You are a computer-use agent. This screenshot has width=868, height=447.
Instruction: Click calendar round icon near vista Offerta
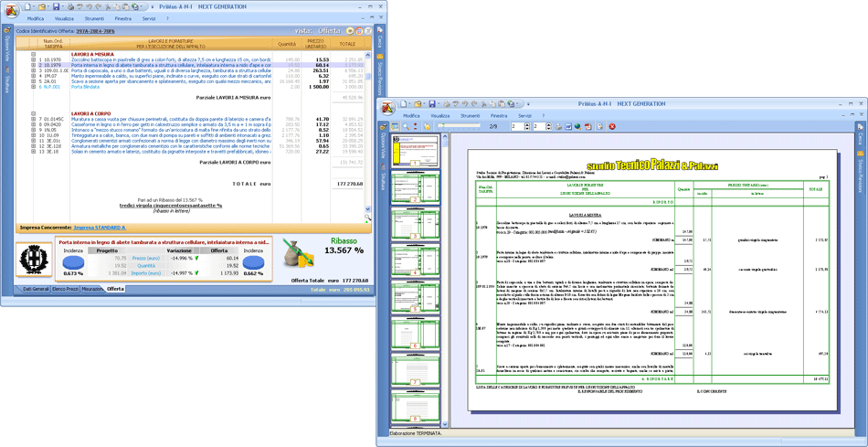pyautogui.click(x=359, y=31)
